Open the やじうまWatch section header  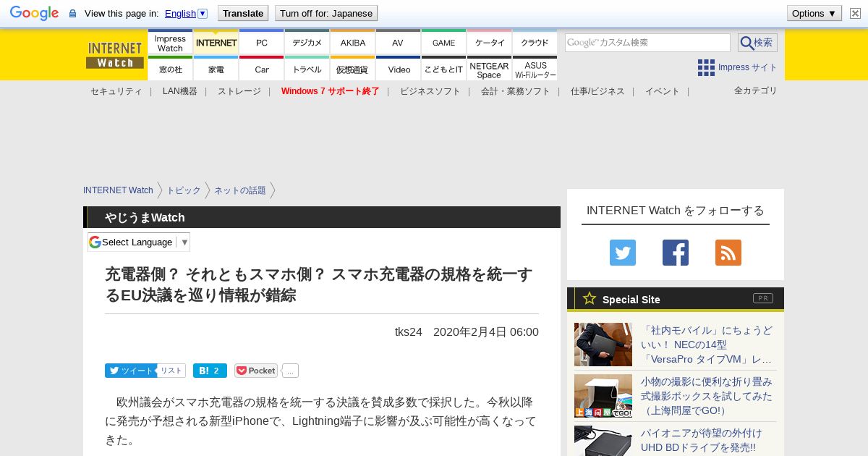(x=145, y=217)
